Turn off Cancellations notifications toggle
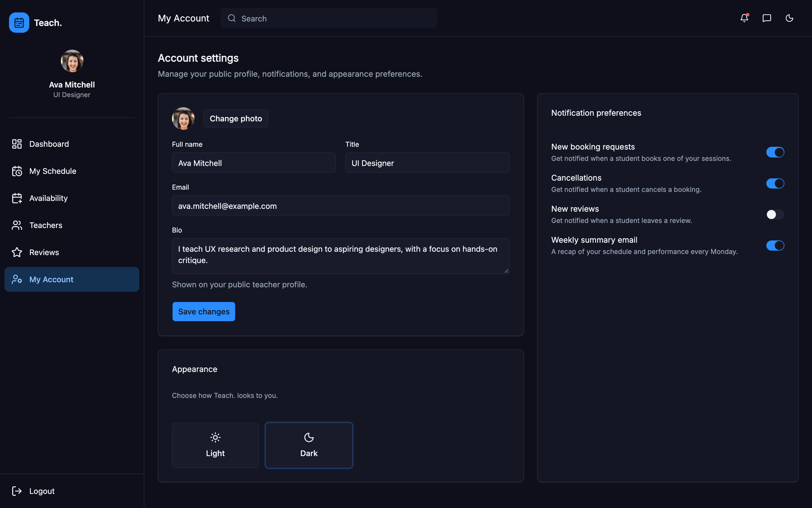Viewport: 812px width, 508px height. [x=775, y=183]
